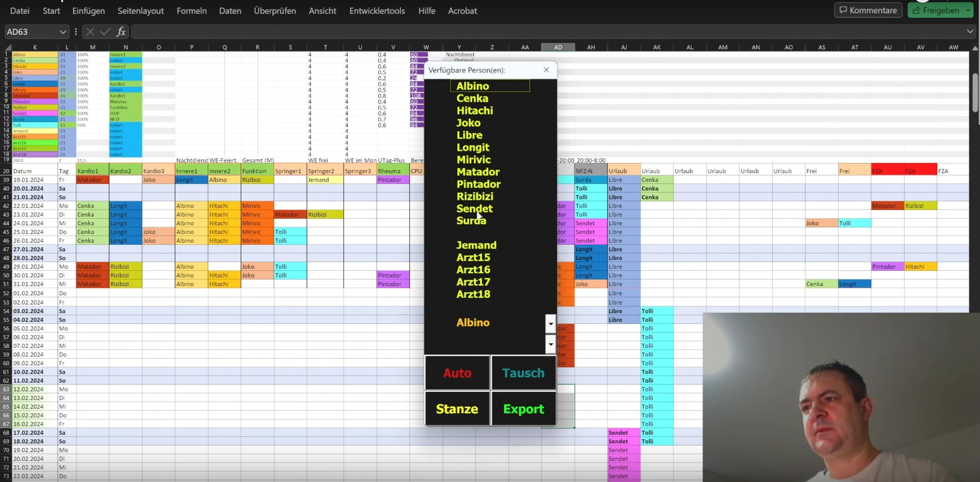Click the formula bar cancel X icon
Viewport: 980px width, 482px height.
coord(90,32)
